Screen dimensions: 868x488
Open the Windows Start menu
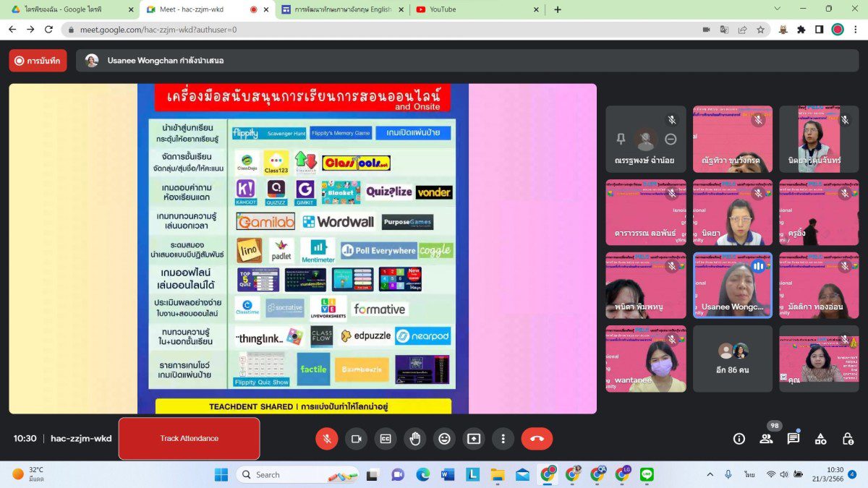pos(221,474)
